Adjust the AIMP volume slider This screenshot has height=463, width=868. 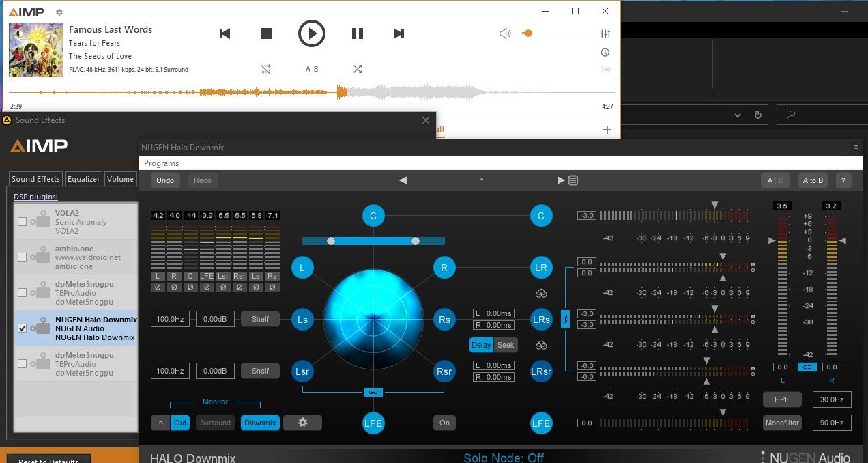coord(553,33)
